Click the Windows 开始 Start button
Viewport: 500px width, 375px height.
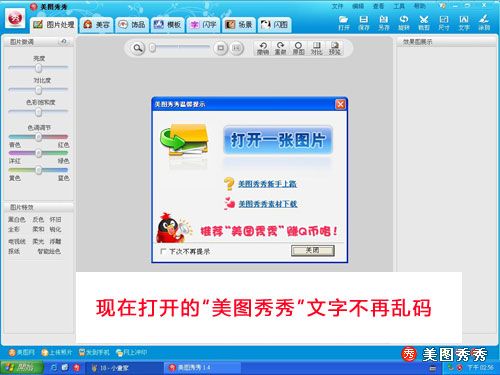pyautogui.click(x=22, y=368)
